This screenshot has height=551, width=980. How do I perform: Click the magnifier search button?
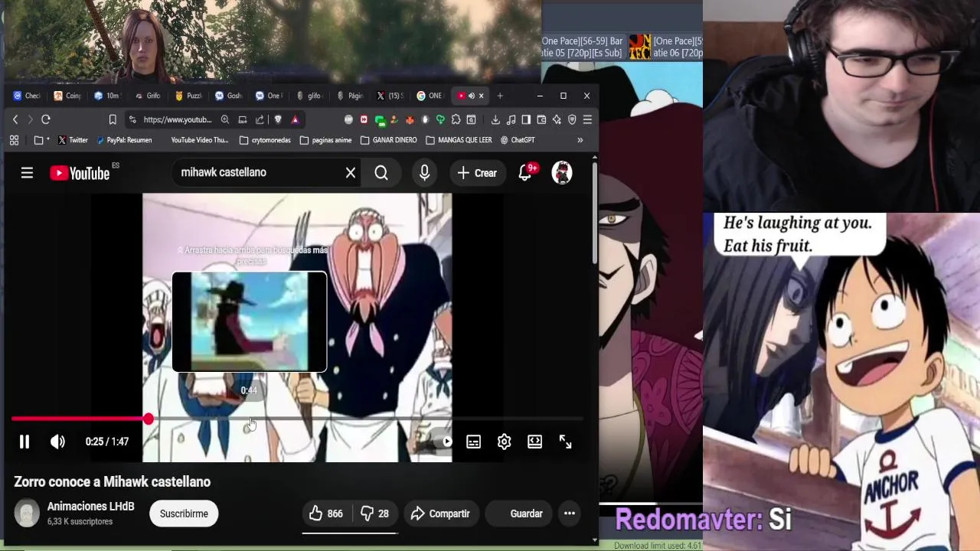pyautogui.click(x=381, y=173)
